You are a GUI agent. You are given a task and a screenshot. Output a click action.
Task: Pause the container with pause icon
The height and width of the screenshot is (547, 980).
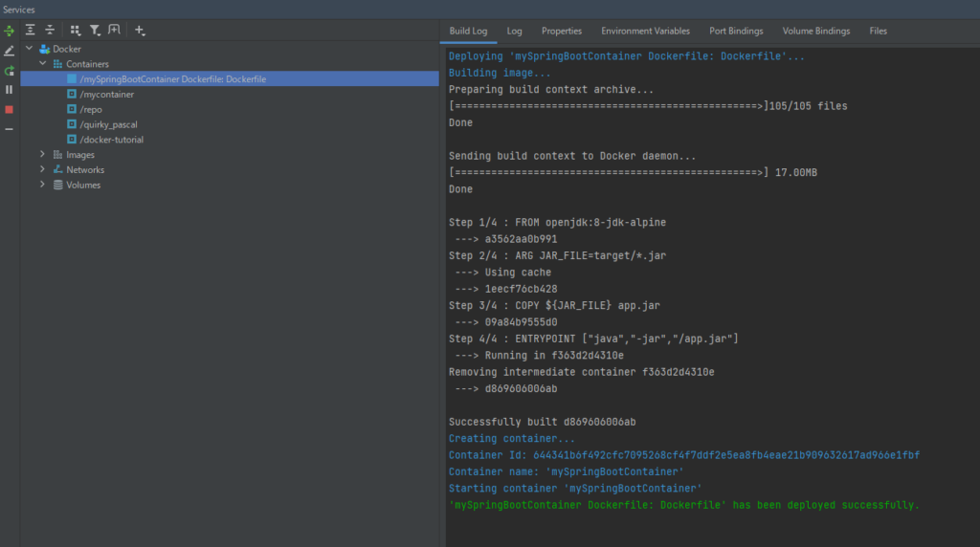pyautogui.click(x=9, y=90)
